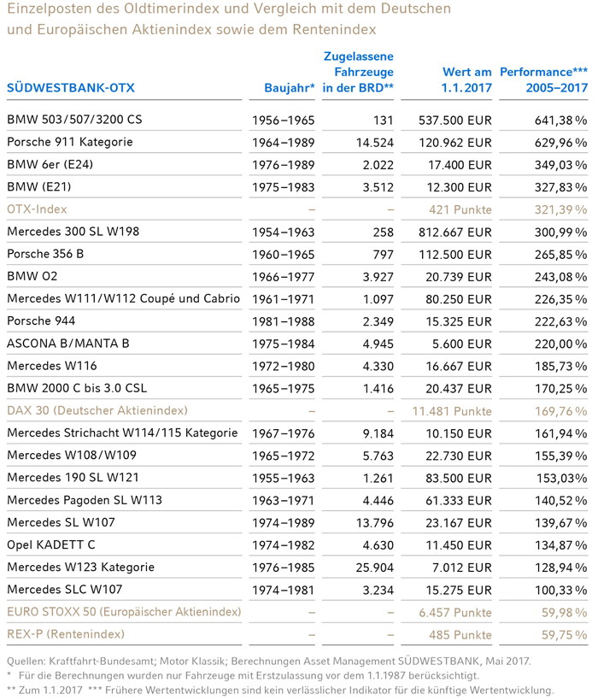Click the Wert am 1.1.2017 header

click(x=466, y=80)
